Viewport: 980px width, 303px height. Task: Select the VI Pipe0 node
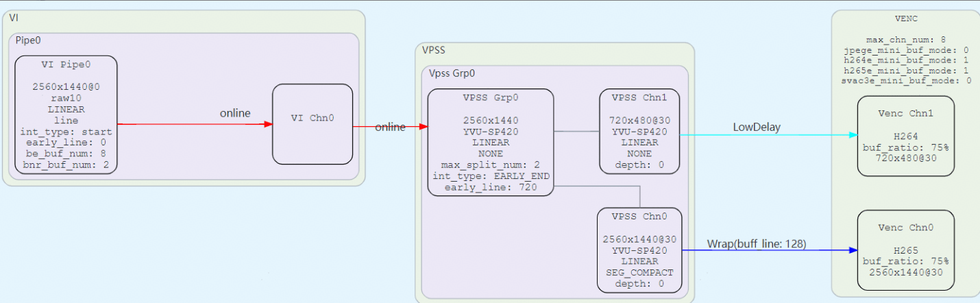point(66,114)
